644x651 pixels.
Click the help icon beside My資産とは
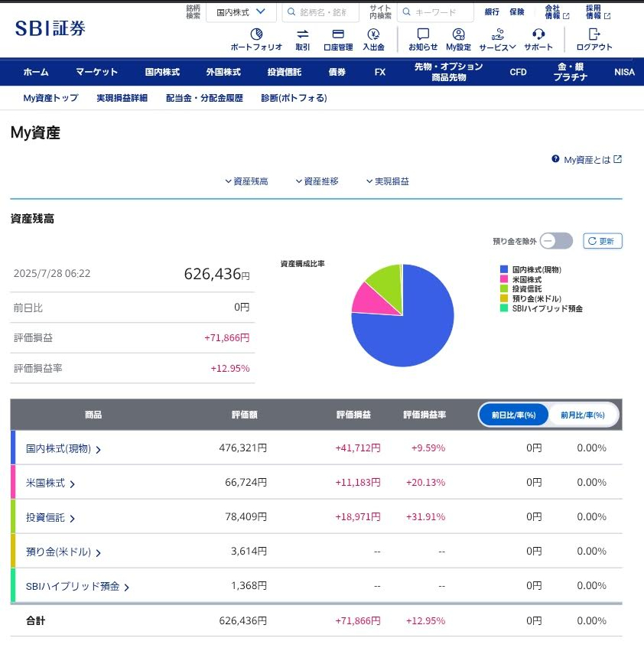[x=555, y=158]
